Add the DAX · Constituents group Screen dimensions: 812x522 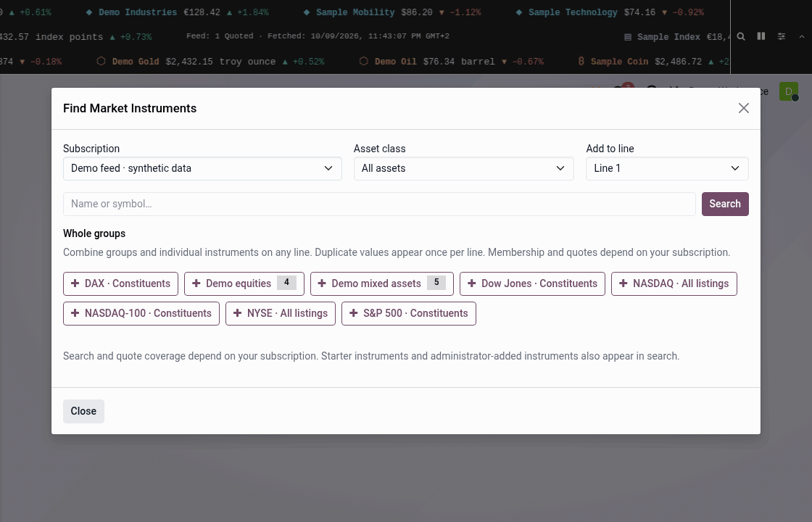pos(120,283)
